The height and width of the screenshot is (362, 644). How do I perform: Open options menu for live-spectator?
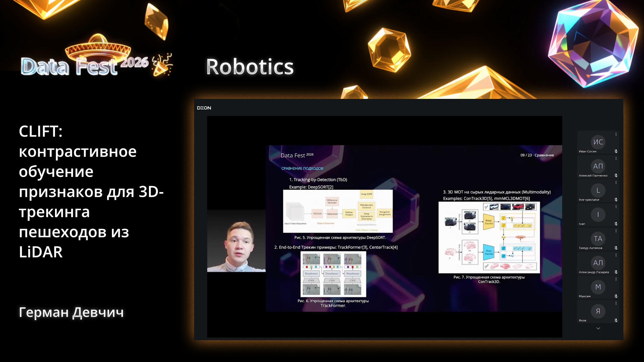point(616,183)
